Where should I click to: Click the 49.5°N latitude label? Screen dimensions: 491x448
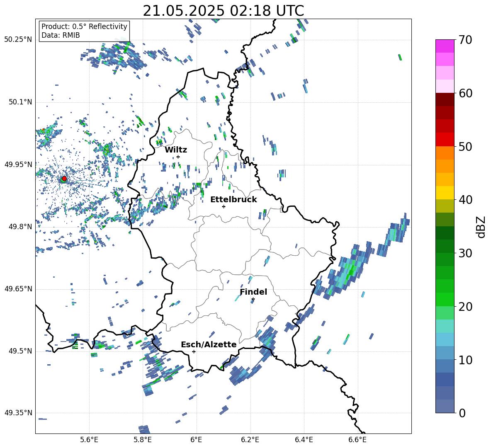(20, 351)
